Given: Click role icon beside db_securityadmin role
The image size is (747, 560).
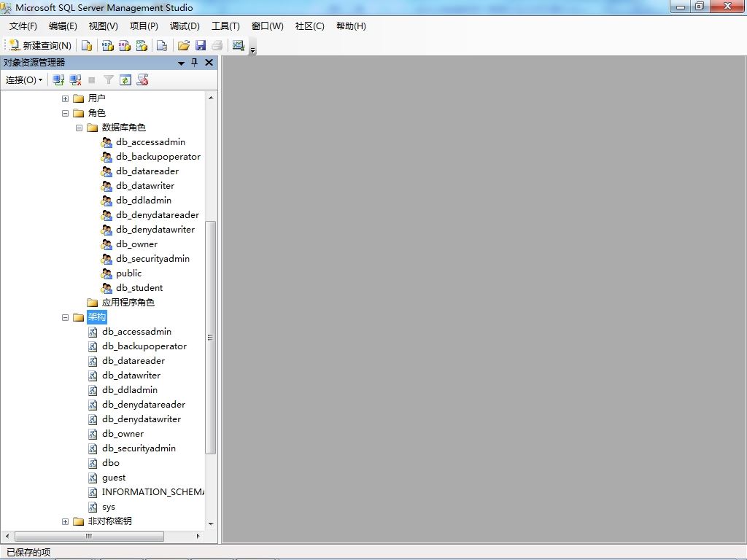Looking at the screenshot, I should pos(107,259).
